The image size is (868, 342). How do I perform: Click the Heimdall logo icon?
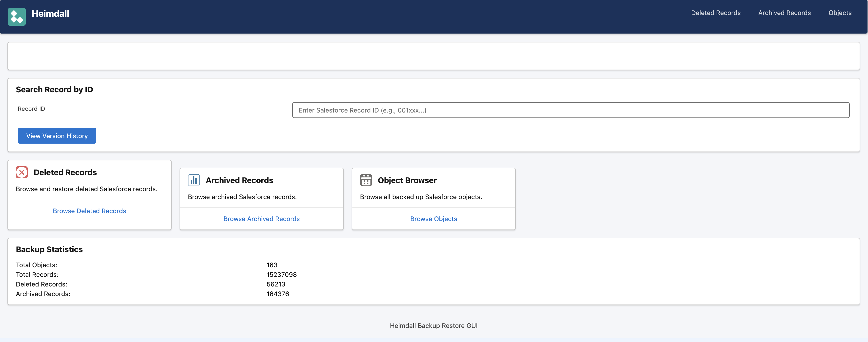pos(17,17)
